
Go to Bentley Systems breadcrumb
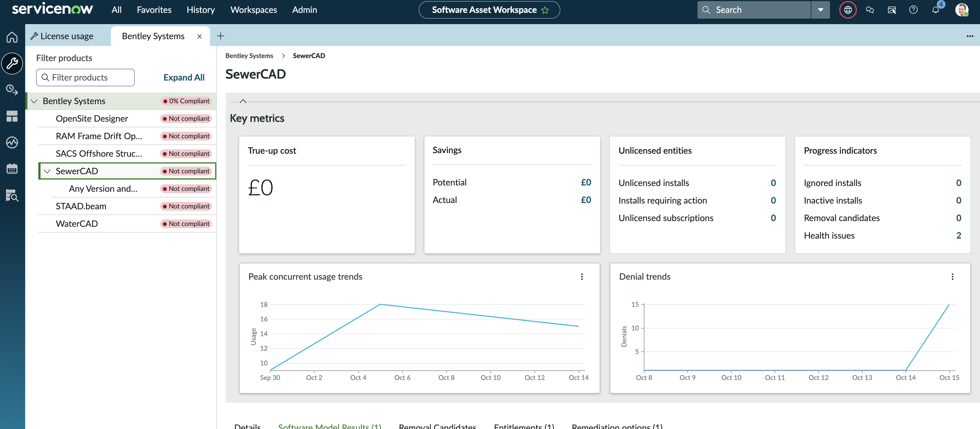[249, 56]
